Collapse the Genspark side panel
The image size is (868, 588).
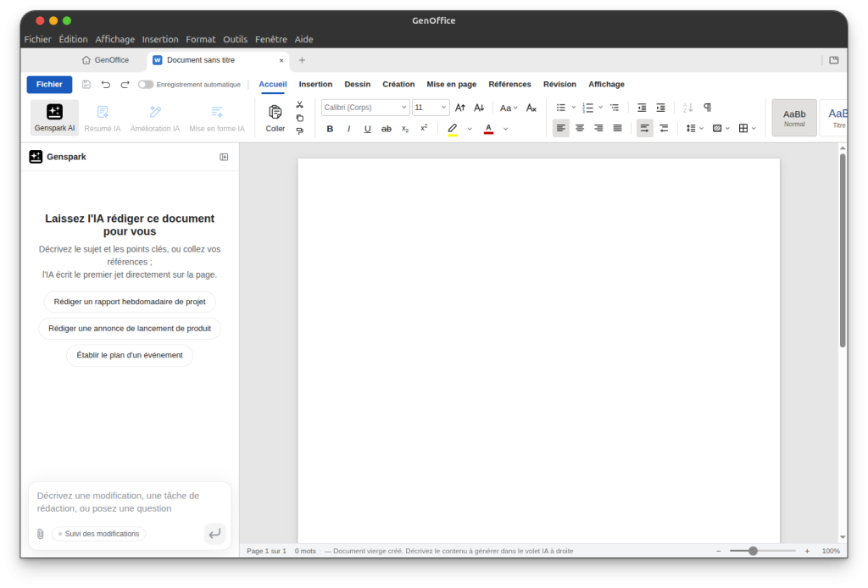(224, 157)
